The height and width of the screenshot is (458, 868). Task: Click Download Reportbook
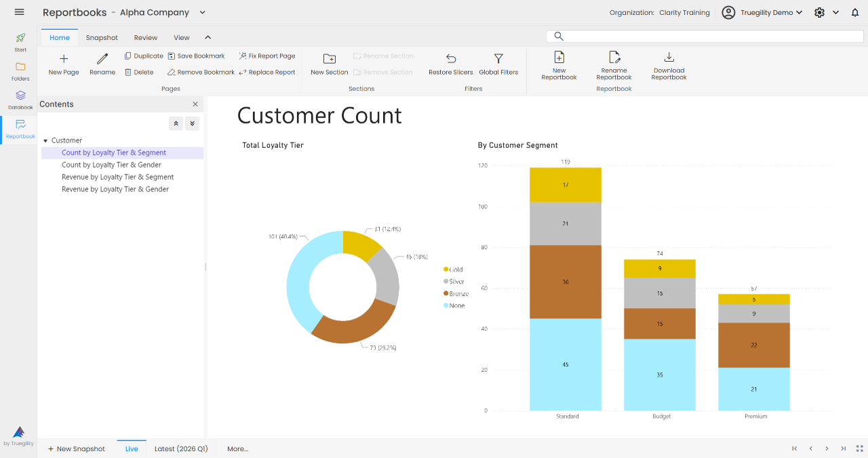pyautogui.click(x=669, y=64)
